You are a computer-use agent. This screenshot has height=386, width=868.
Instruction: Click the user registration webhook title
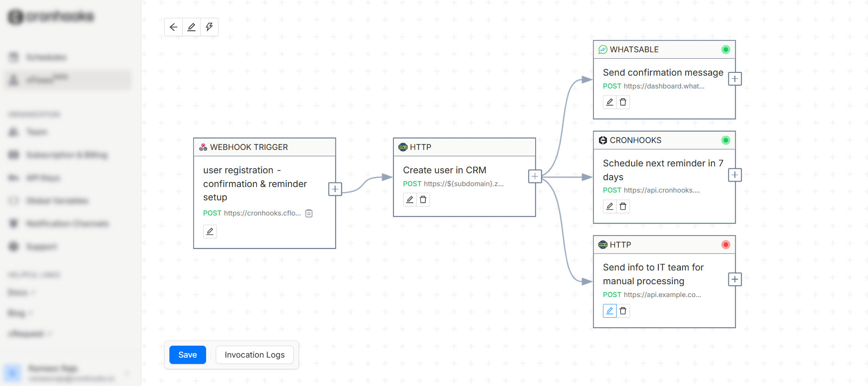coord(255,183)
